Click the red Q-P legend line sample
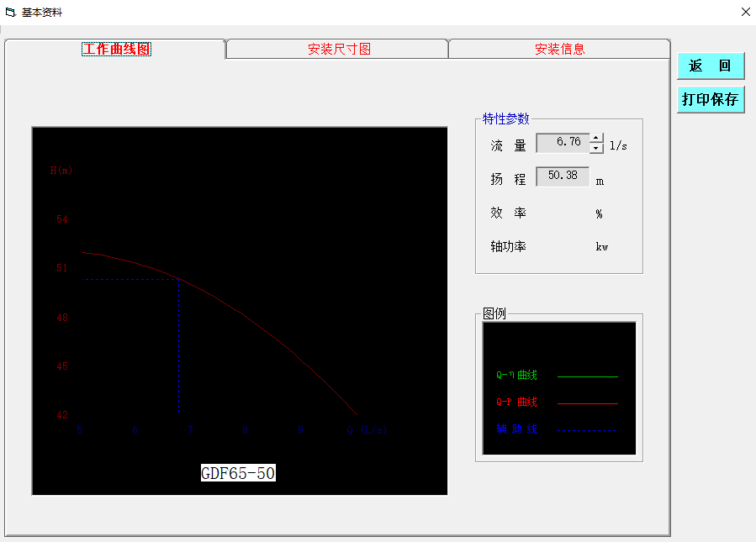Viewport: 756px width, 542px height. 588,403
